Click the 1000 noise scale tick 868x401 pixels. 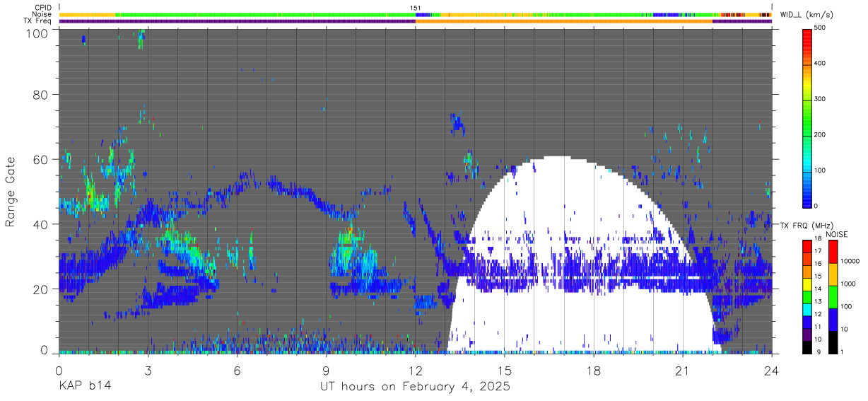click(848, 284)
